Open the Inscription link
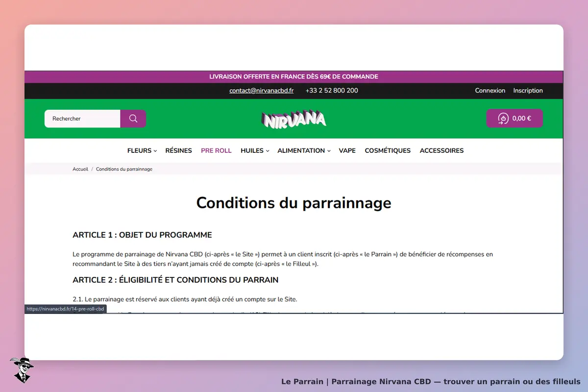Viewport: 588px width, 392px height. [x=528, y=91]
